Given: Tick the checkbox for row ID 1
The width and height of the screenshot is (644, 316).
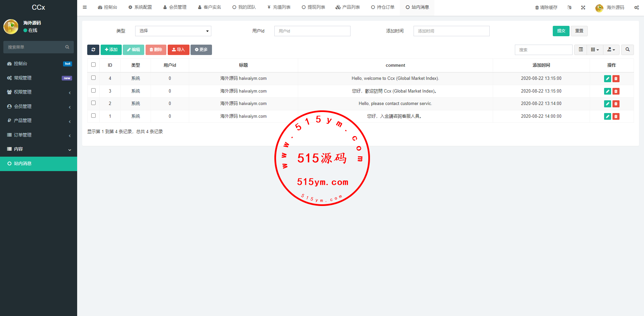Looking at the screenshot, I should tap(94, 116).
